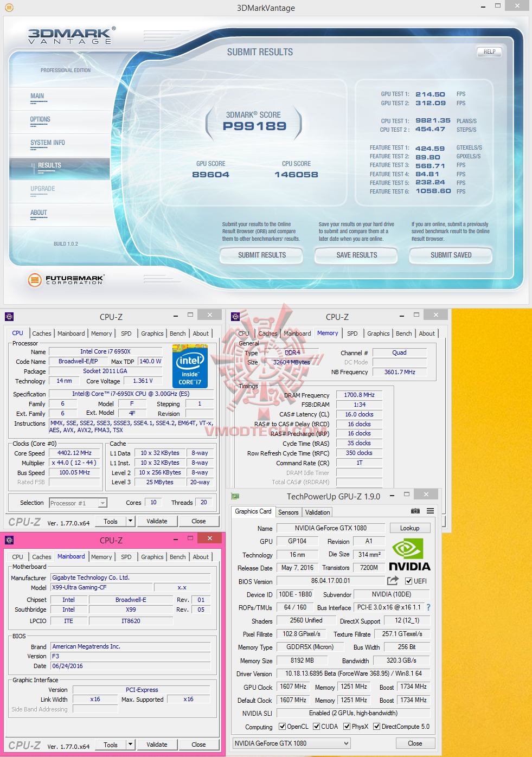Open Validation tab in GPU-Z

(x=317, y=512)
